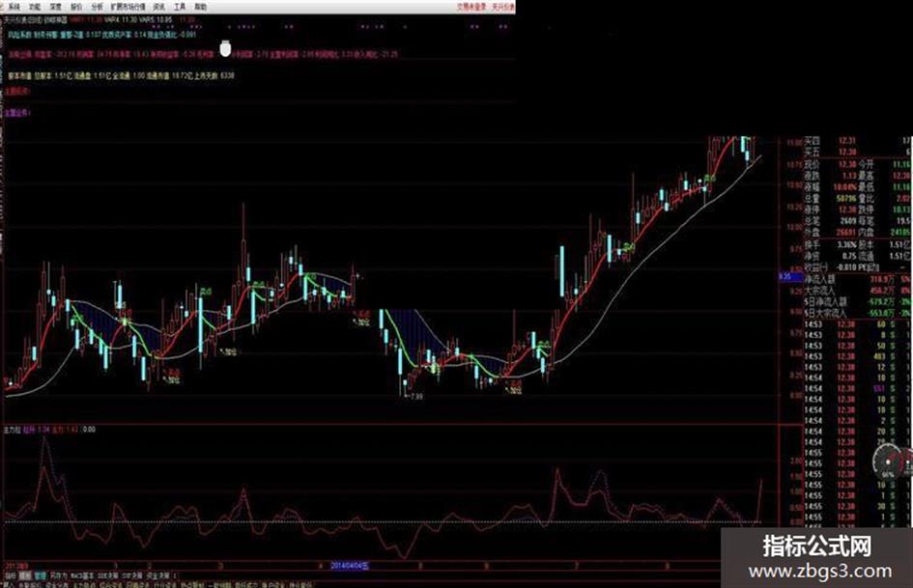Click the 总量 value 50796

coord(846,199)
